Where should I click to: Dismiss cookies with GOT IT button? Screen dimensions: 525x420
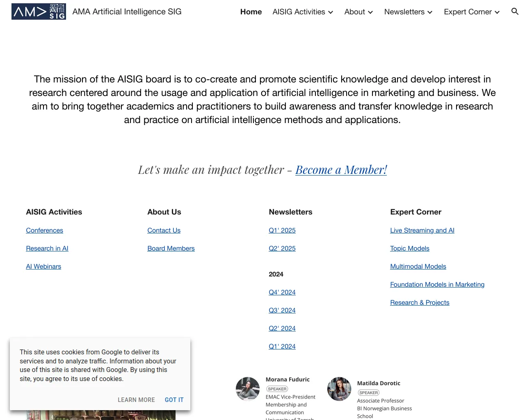click(x=174, y=400)
